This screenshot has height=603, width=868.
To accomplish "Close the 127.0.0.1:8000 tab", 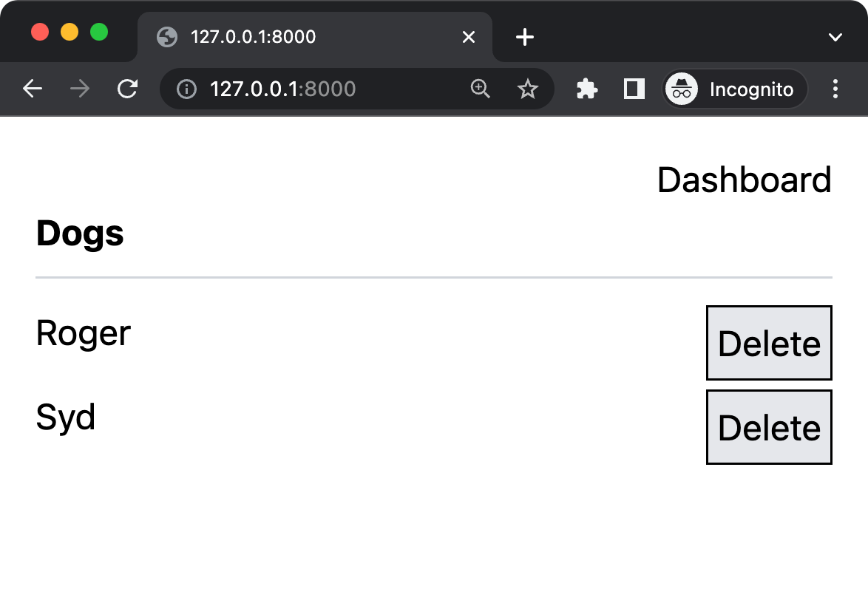I will tap(469, 37).
